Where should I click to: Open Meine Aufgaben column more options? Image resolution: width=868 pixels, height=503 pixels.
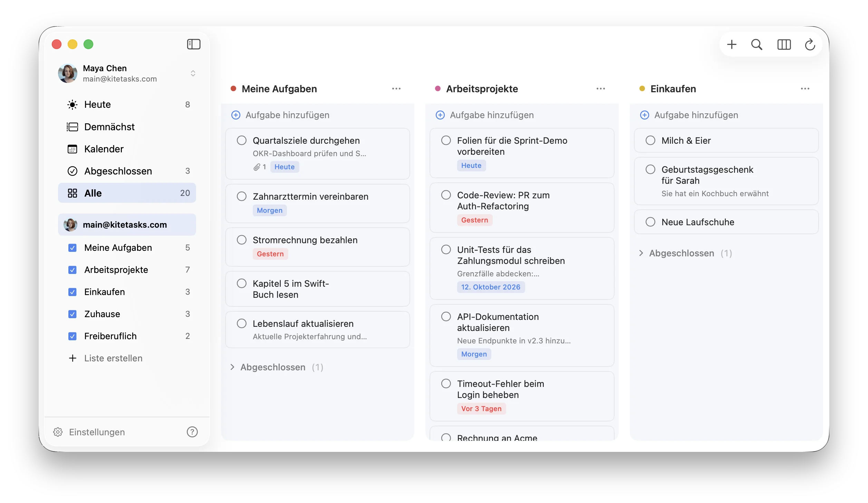pos(396,89)
